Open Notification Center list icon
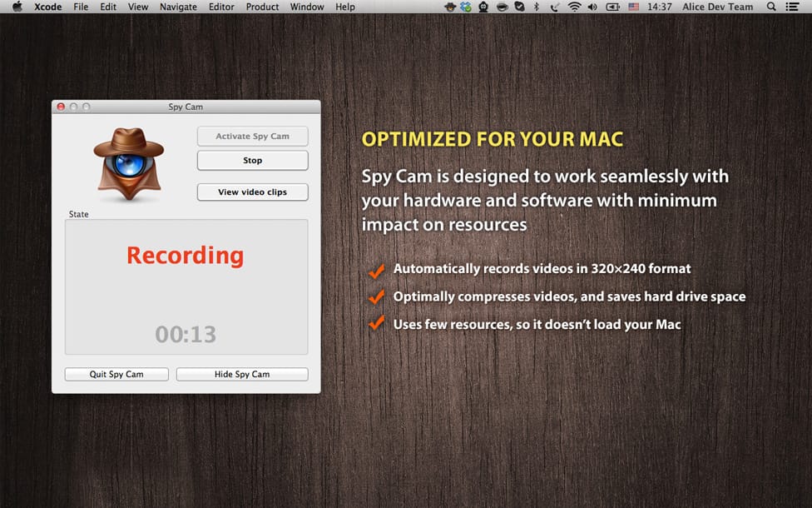This screenshot has width=812, height=508. (x=792, y=7)
